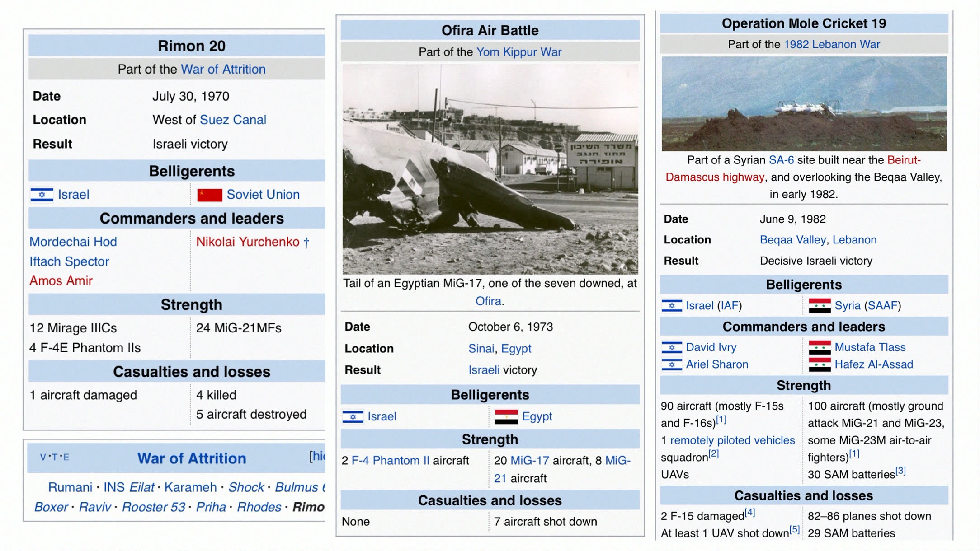Click the Israel flag icon in Rimon 20 belligerents

pyautogui.click(x=42, y=195)
